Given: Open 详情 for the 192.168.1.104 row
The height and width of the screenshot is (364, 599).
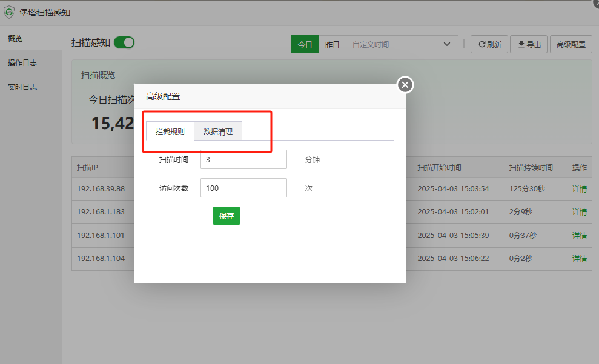Looking at the screenshot, I should pyautogui.click(x=580, y=259).
